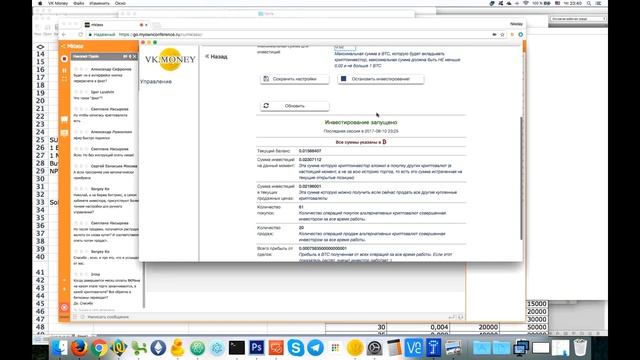
Task: Click the pause icon in the orange sidebar
Action: pyautogui.click(x=64, y=71)
